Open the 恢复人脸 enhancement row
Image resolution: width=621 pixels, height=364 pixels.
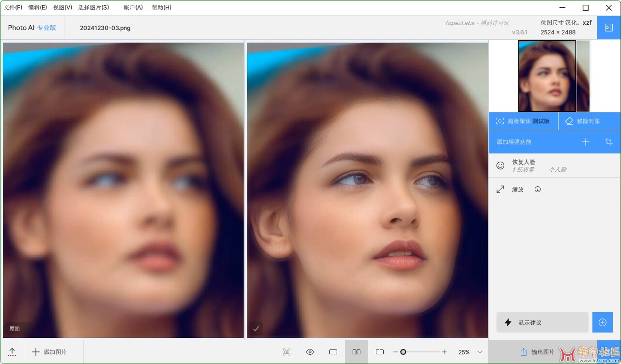point(555,166)
